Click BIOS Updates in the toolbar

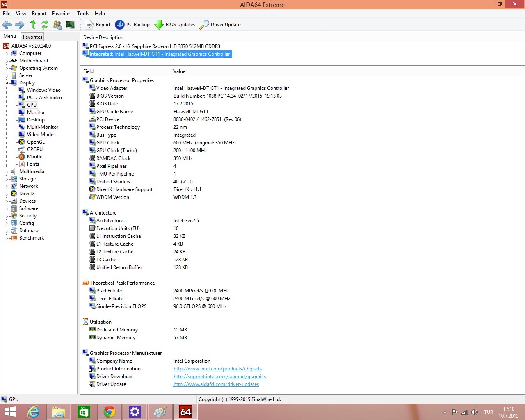point(175,25)
